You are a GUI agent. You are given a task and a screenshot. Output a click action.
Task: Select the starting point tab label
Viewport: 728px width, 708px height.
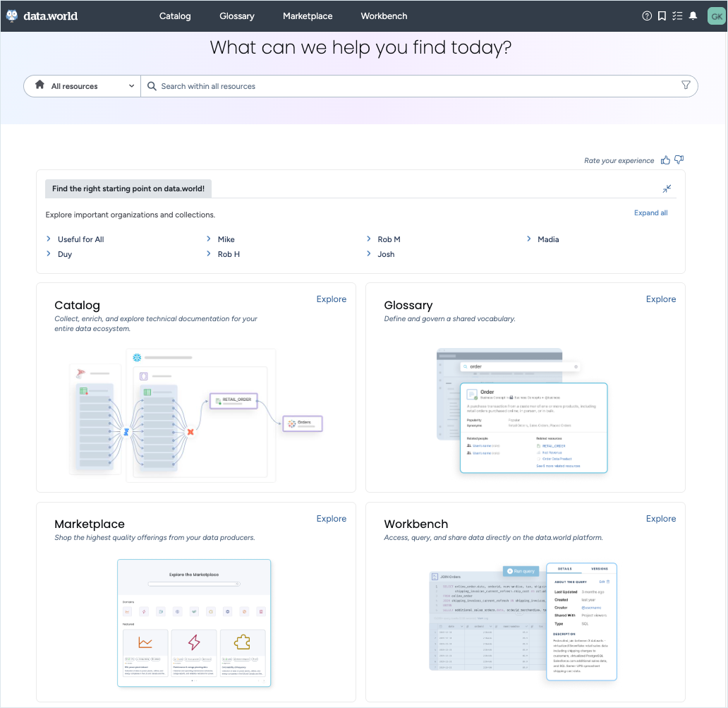128,188
